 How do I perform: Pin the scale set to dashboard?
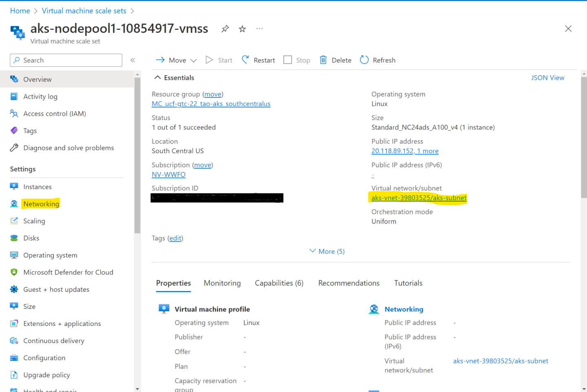point(225,29)
